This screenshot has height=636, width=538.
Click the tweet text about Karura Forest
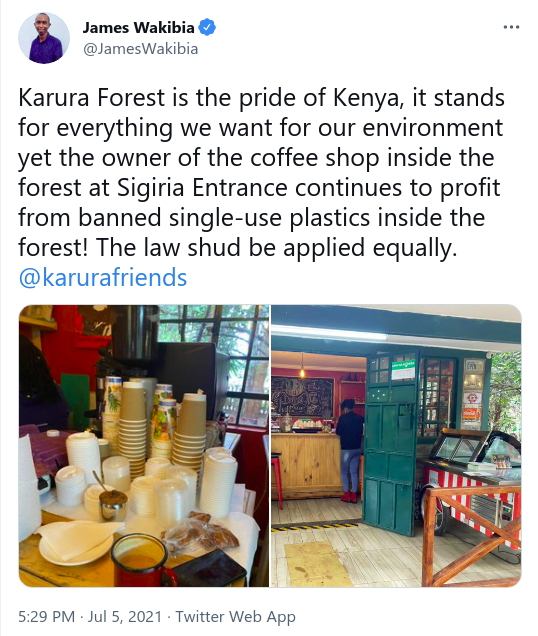261,173
